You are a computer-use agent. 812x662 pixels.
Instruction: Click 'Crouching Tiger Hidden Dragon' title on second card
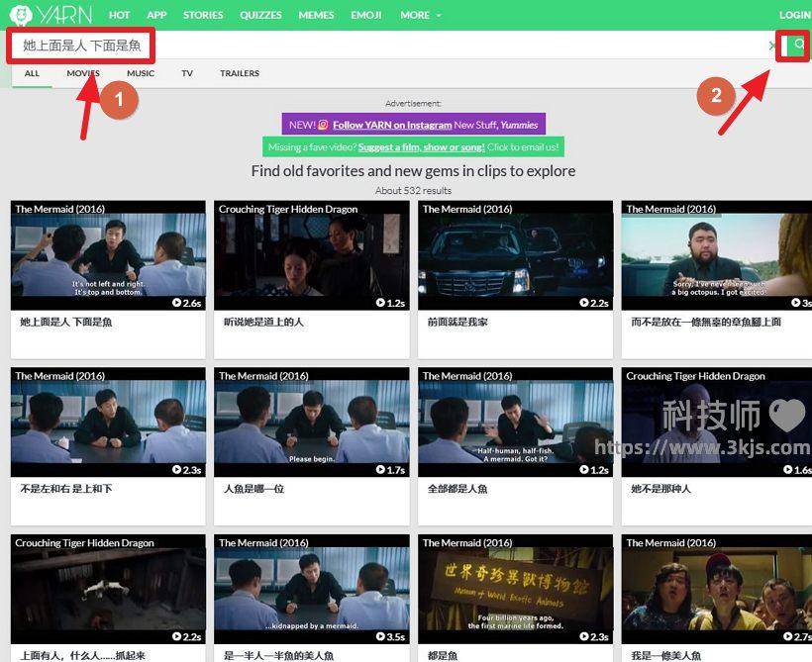(x=288, y=209)
